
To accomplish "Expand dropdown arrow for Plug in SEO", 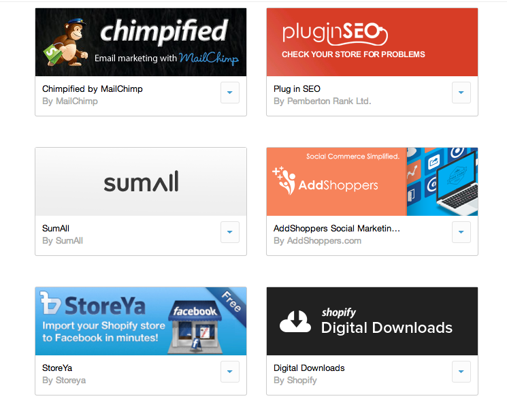I will click(461, 93).
